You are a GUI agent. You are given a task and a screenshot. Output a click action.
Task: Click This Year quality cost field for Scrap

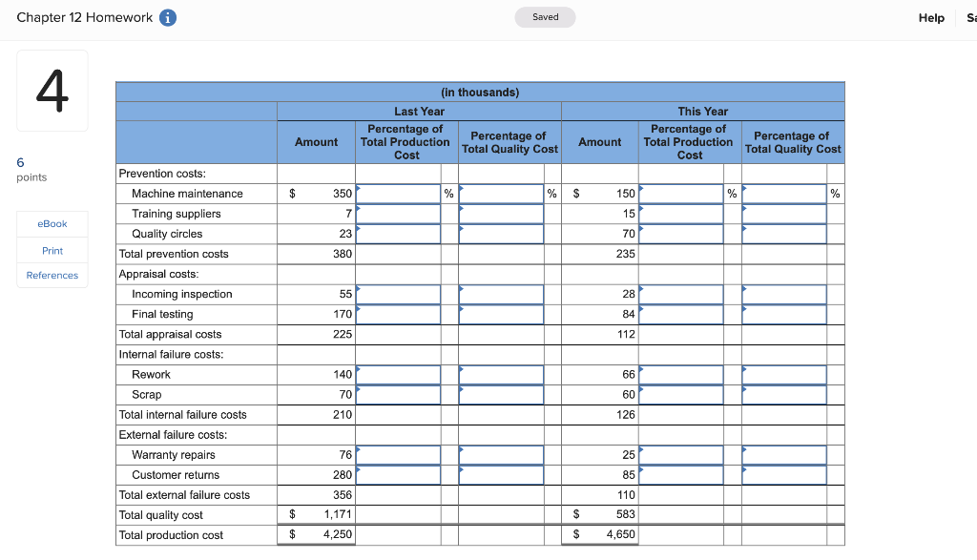click(784, 394)
